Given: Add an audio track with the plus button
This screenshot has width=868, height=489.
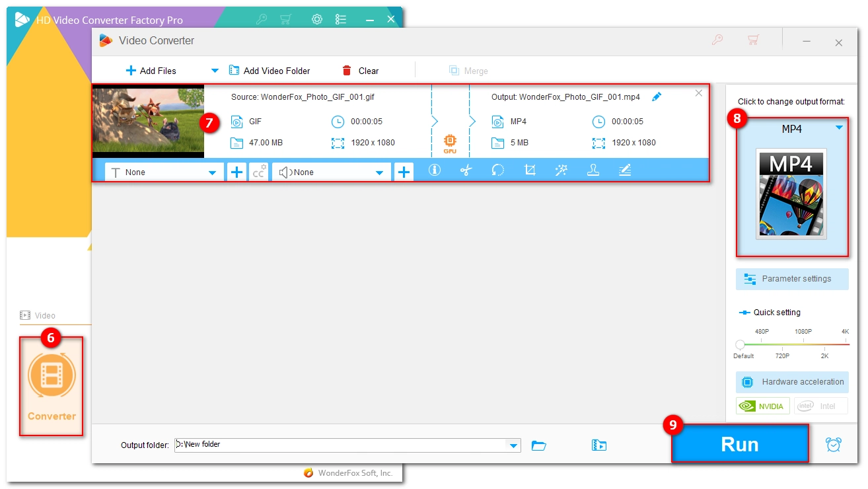Looking at the screenshot, I should click(404, 172).
